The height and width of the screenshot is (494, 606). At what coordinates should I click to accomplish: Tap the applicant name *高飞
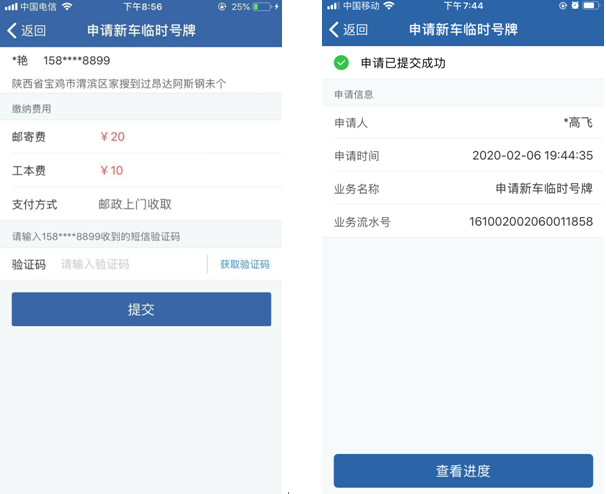click(578, 123)
